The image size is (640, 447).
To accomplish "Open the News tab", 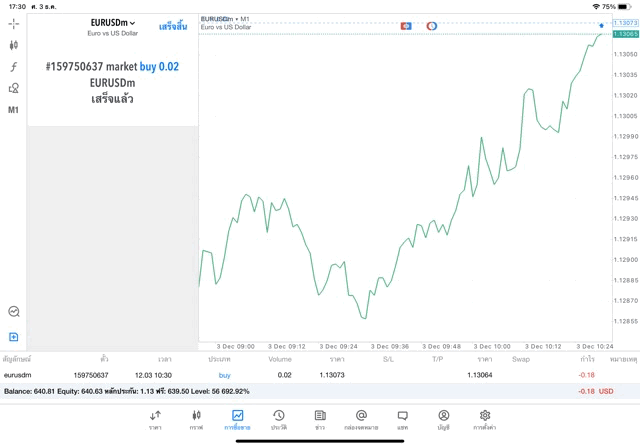I will coord(320,420).
